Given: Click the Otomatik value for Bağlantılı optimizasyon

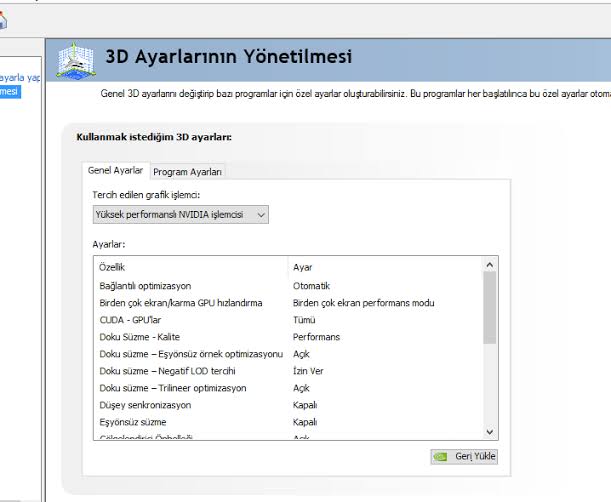Looking at the screenshot, I should click(x=311, y=286).
